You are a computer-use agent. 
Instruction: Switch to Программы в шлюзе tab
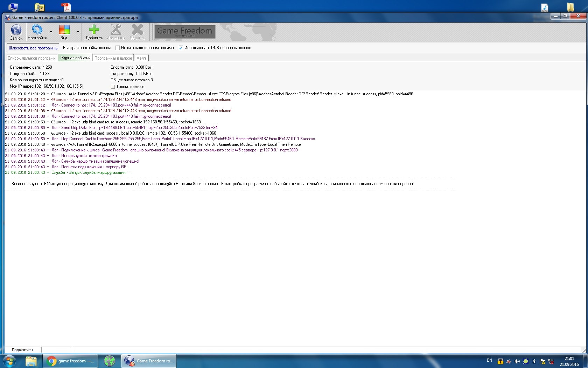[113, 58]
